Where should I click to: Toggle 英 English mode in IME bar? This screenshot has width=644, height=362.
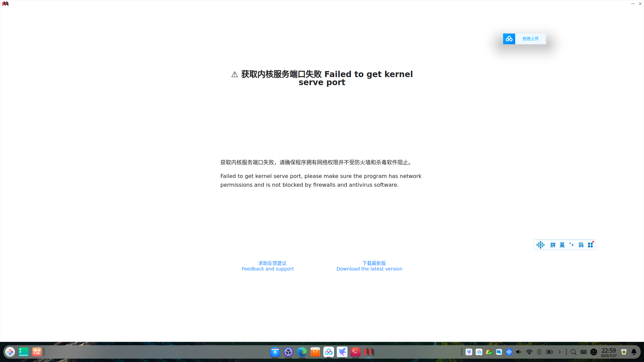tap(562, 245)
